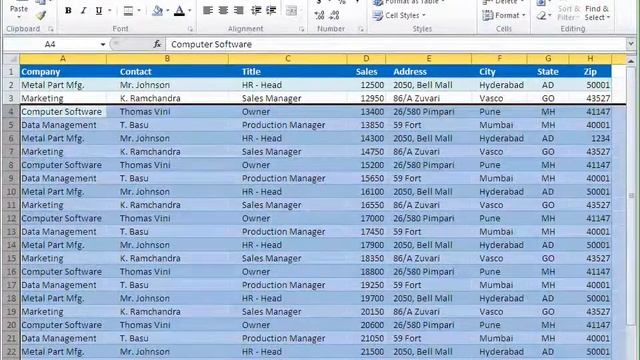Increase decimal places
Viewport: 640px width, 360px height.
[319, 16]
